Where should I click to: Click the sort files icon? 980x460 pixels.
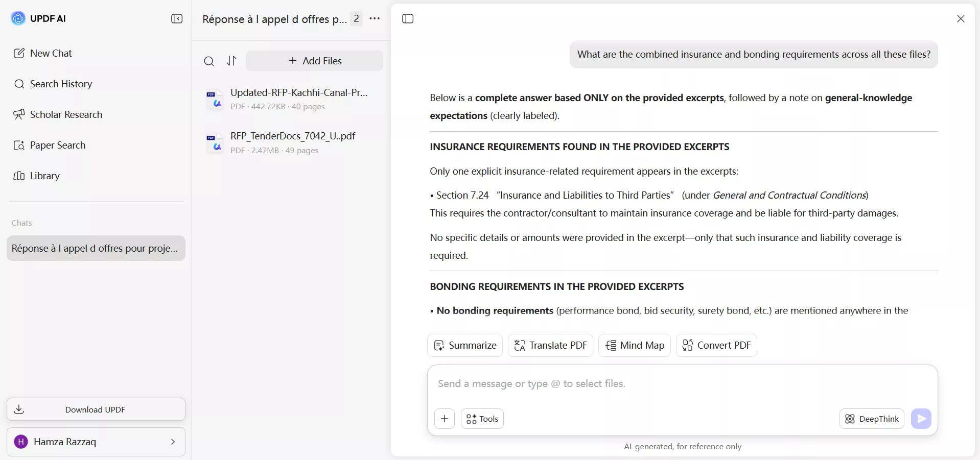click(x=231, y=61)
